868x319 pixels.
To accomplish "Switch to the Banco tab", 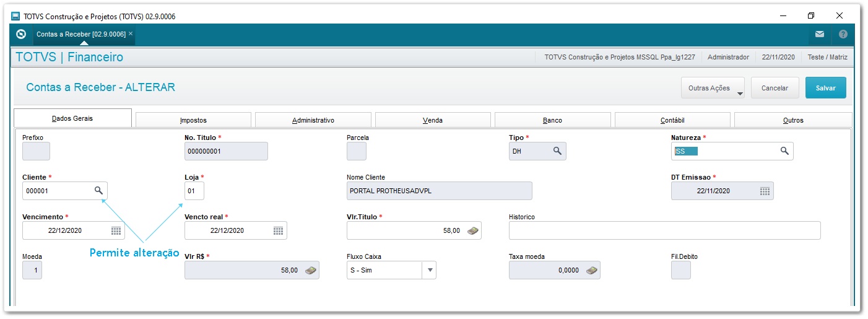I will 552,120.
